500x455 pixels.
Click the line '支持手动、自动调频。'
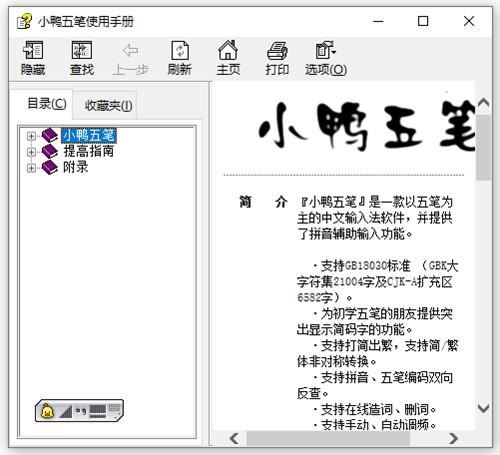coord(375,425)
